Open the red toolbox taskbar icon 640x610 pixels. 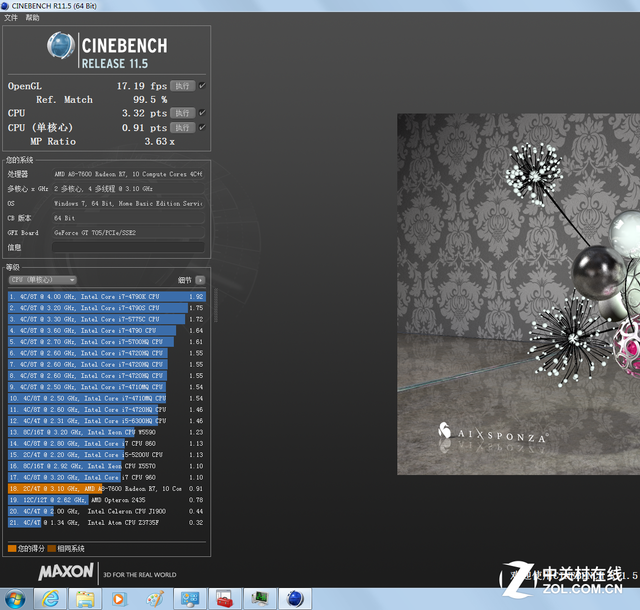point(225,599)
